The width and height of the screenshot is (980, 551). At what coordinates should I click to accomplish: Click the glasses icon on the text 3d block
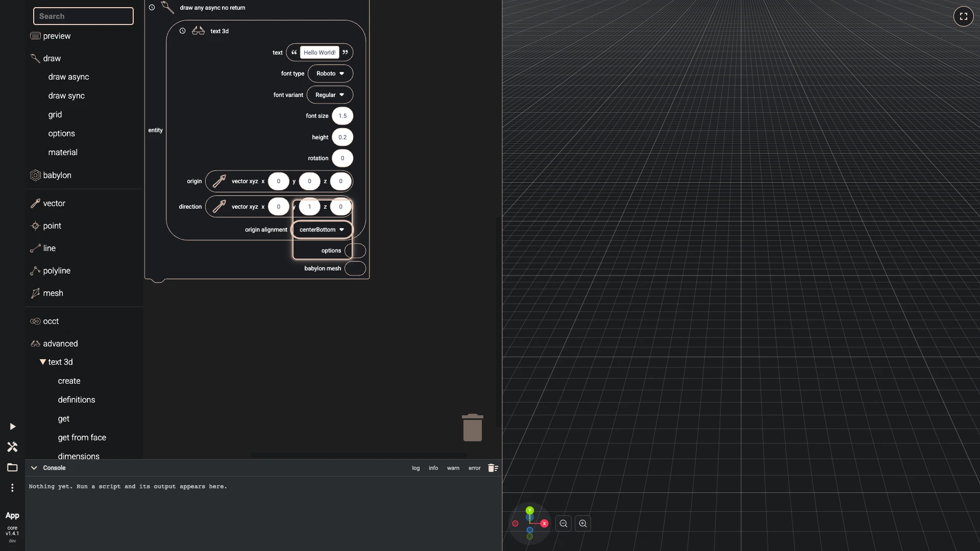pyautogui.click(x=198, y=31)
